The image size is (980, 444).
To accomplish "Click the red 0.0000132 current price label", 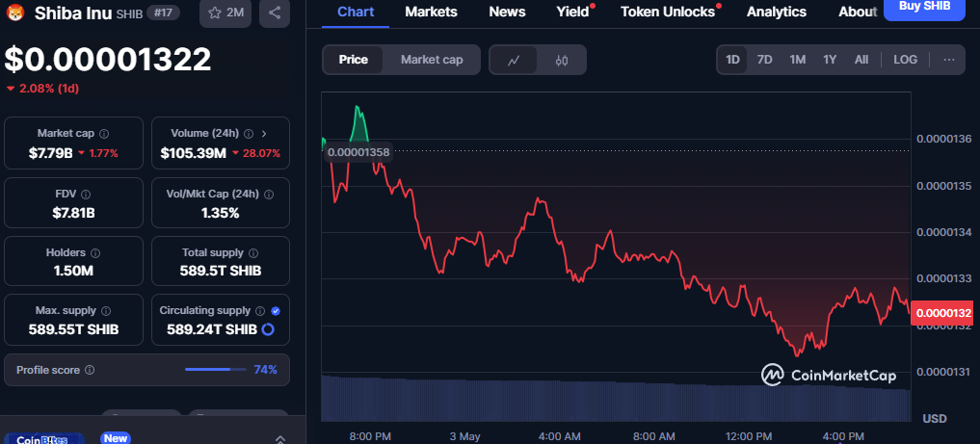I will point(944,313).
